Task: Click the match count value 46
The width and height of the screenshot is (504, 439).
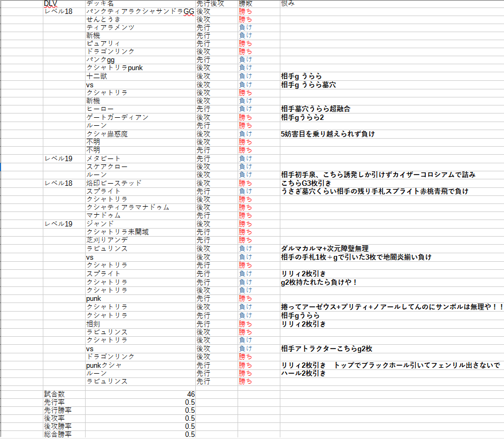Action: pos(141,394)
